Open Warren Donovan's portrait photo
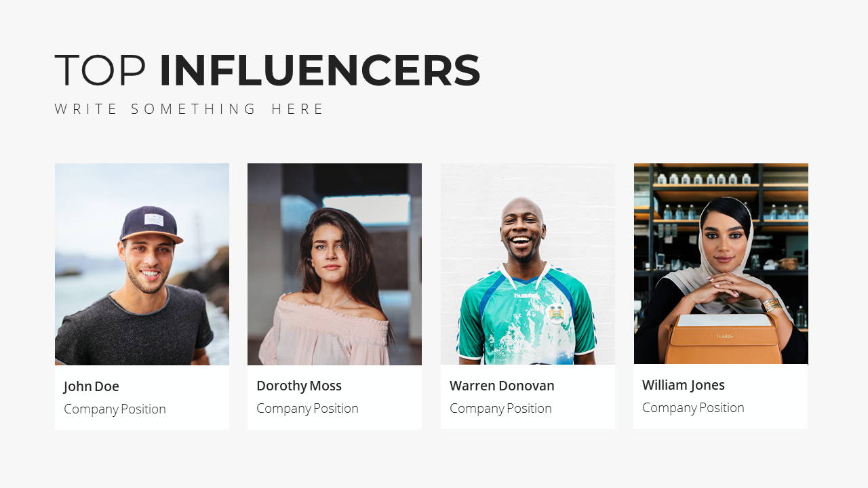This screenshot has width=868, height=488. (x=528, y=264)
